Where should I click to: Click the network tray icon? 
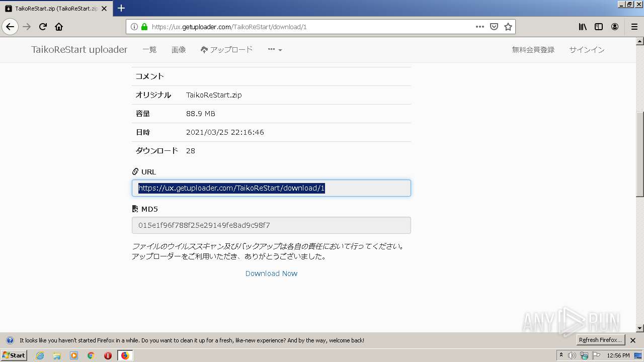(584, 355)
